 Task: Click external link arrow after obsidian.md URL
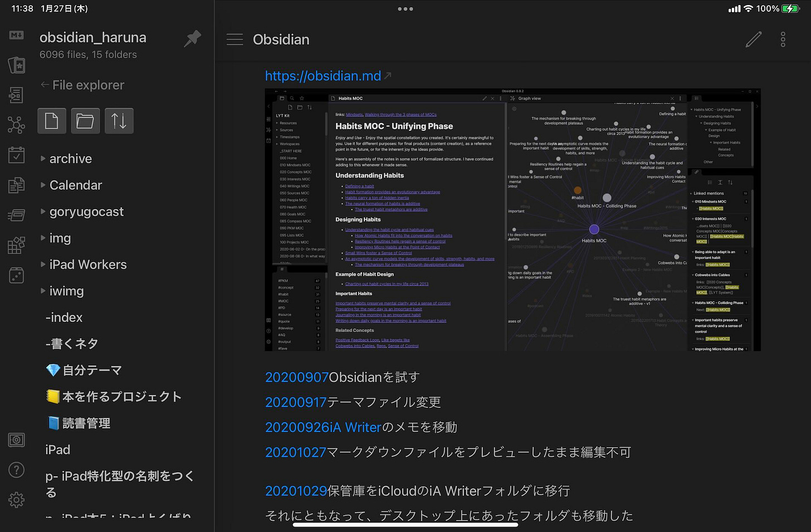point(388,76)
